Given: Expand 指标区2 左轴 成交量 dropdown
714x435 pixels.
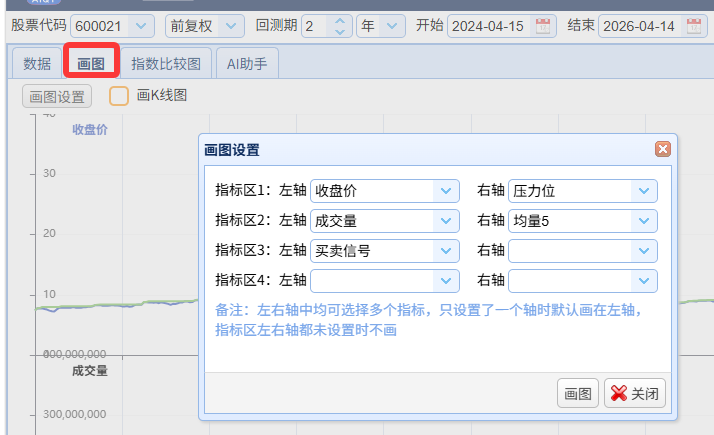Looking at the screenshot, I should click(446, 221).
